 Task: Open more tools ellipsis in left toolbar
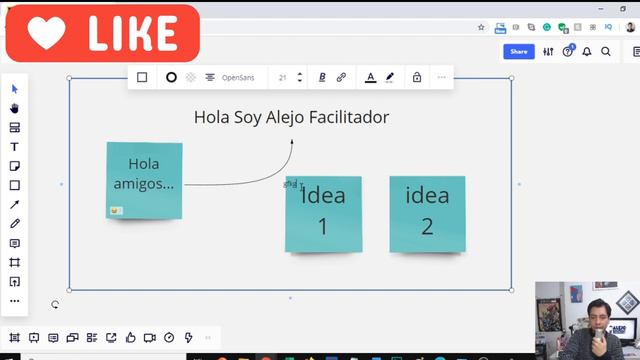pyautogui.click(x=15, y=301)
